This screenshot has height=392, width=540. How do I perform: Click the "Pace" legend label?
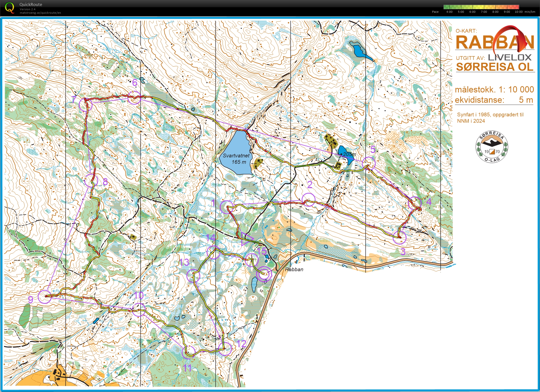435,12
